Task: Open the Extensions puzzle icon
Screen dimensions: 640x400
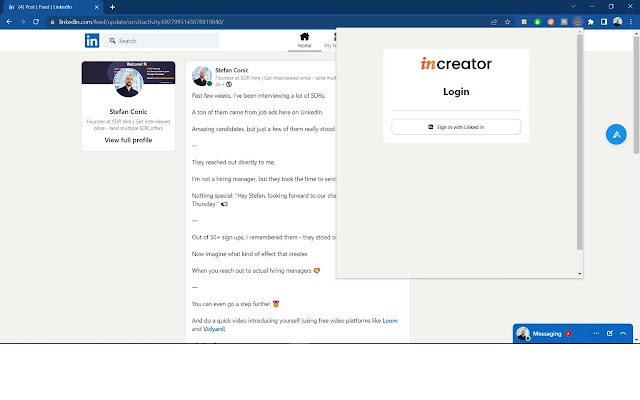Action: point(591,22)
